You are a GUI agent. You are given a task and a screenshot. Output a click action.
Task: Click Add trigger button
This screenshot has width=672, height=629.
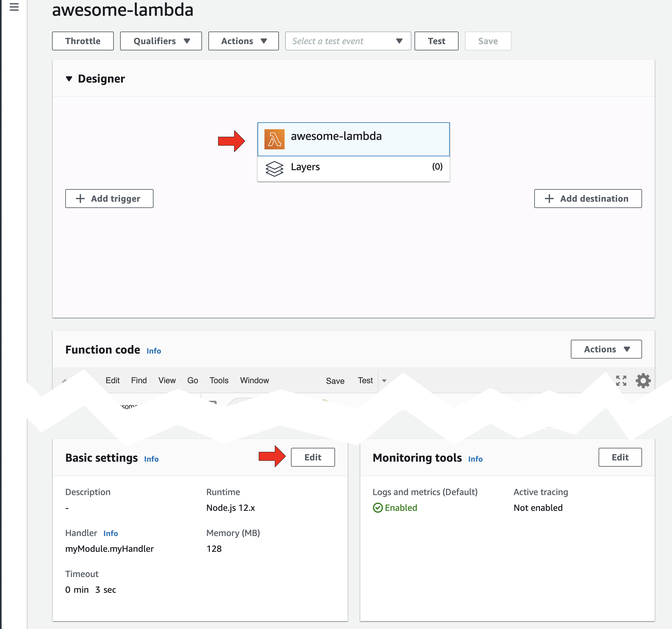point(109,199)
